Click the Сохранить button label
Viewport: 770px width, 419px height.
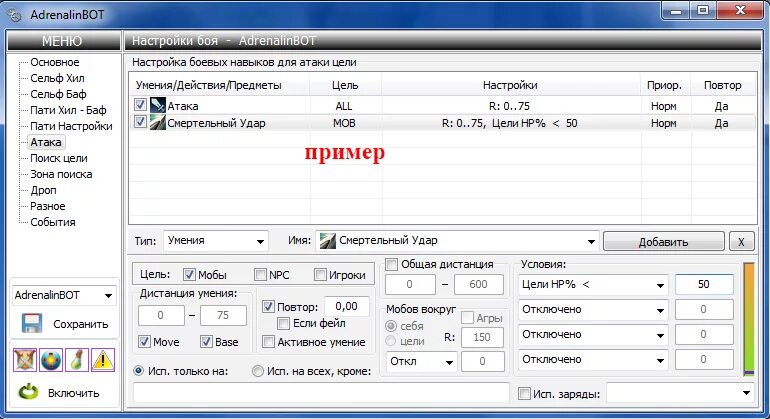click(81, 324)
